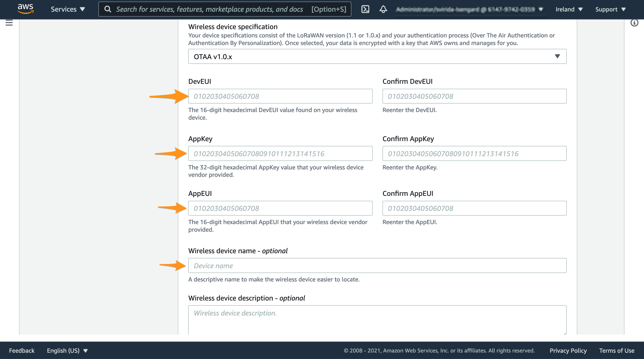Click the Confirm AppKey field
This screenshot has height=359, width=644.
[474, 154]
